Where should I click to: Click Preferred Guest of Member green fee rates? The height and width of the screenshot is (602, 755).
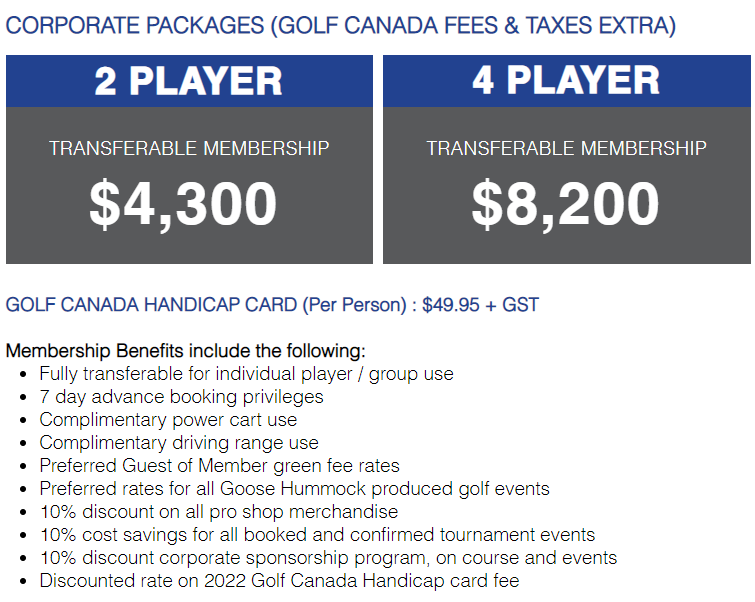[x=220, y=466]
